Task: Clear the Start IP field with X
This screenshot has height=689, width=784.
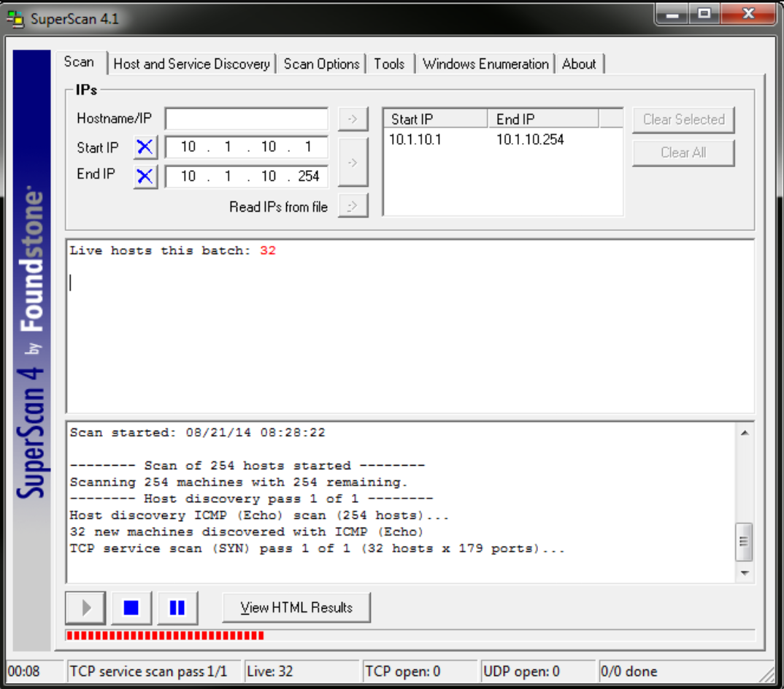Action: coord(145,147)
